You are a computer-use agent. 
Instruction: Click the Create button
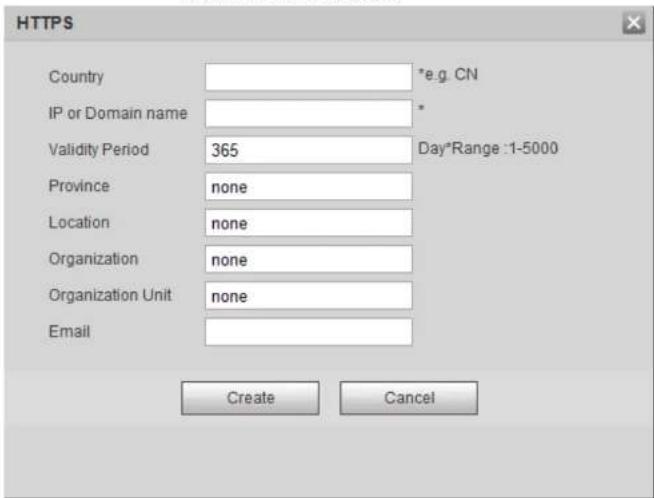click(x=250, y=398)
